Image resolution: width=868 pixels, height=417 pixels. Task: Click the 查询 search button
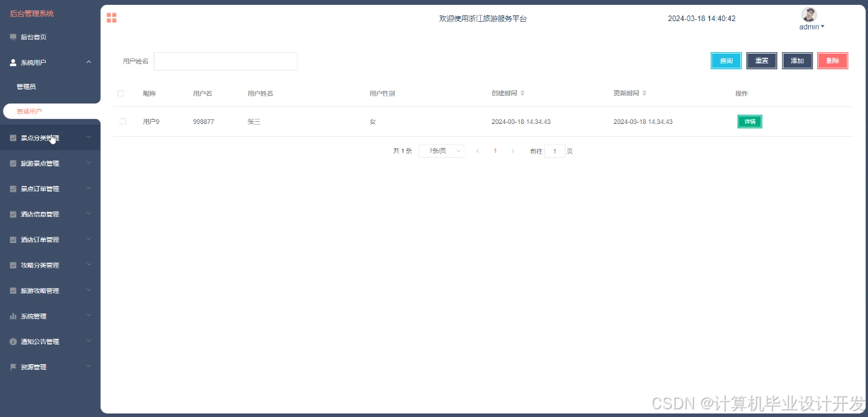point(726,61)
